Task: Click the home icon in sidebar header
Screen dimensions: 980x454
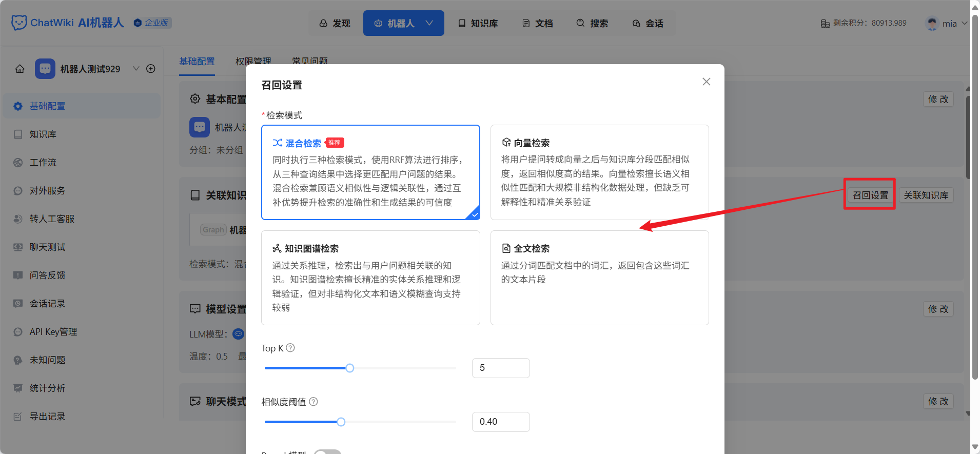Action: [x=20, y=69]
